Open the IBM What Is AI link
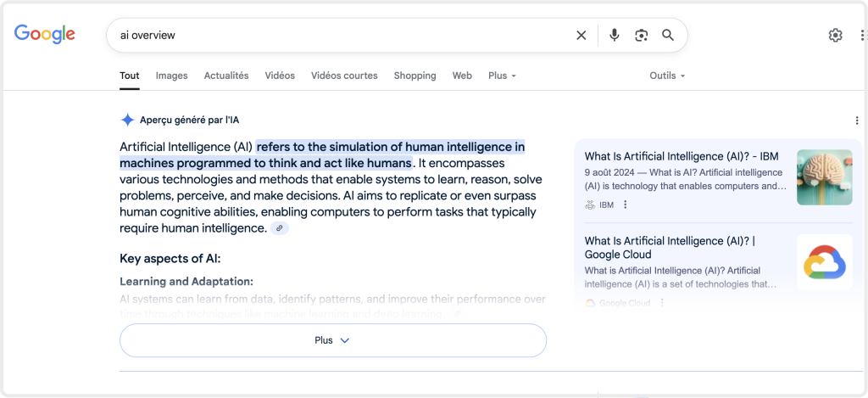Image resolution: width=868 pixels, height=398 pixels. [681, 156]
